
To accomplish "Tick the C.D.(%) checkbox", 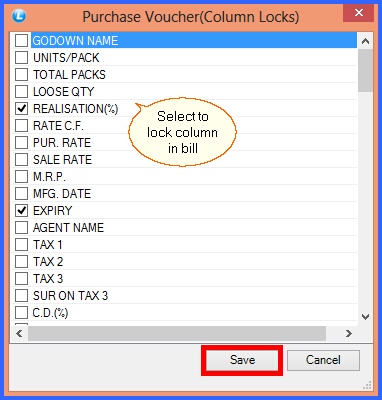I will pos(21,313).
